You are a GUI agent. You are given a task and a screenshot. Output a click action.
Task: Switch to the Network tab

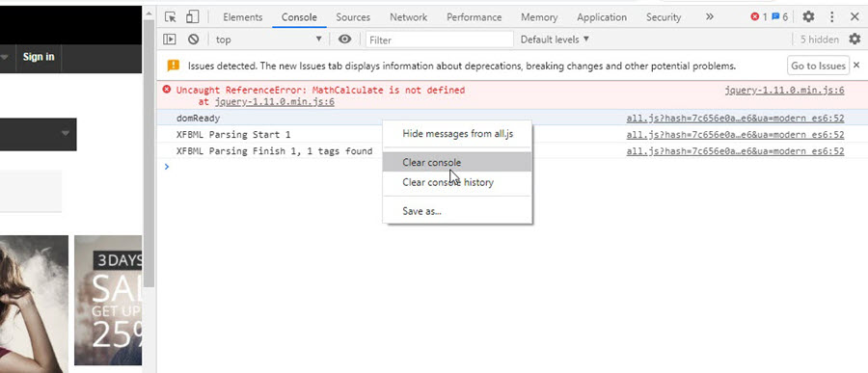point(409,17)
